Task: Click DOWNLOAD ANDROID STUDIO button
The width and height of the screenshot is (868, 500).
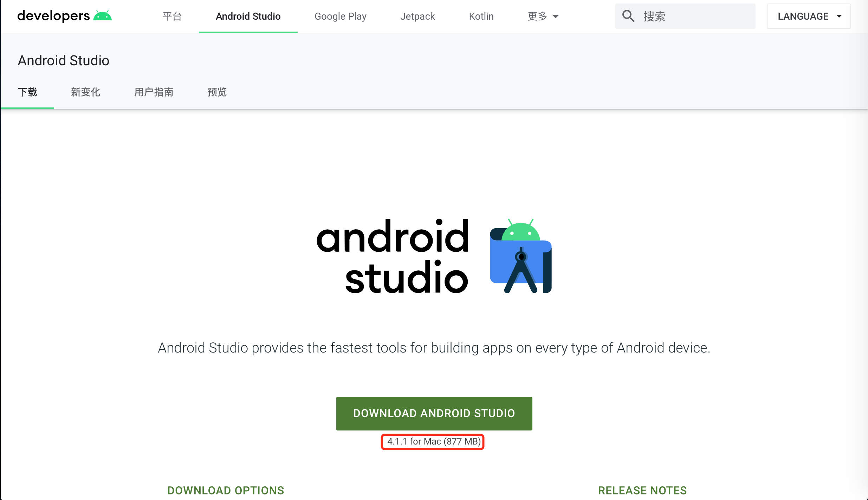Action: [x=434, y=413]
